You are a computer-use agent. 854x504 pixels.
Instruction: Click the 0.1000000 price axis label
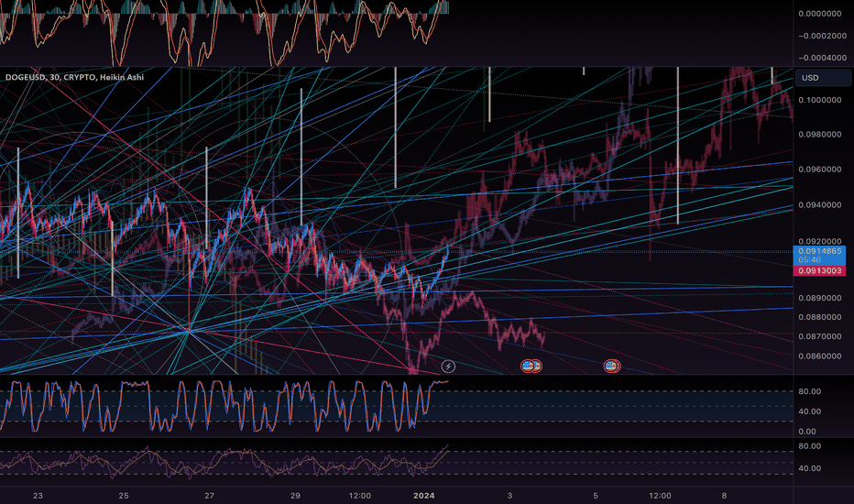pyautogui.click(x=820, y=100)
